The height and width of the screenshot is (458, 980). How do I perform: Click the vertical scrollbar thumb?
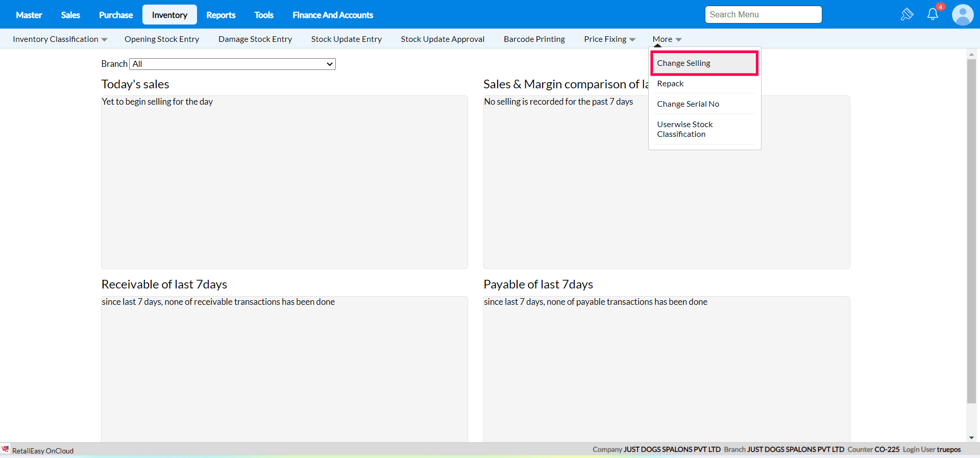pyautogui.click(x=971, y=231)
